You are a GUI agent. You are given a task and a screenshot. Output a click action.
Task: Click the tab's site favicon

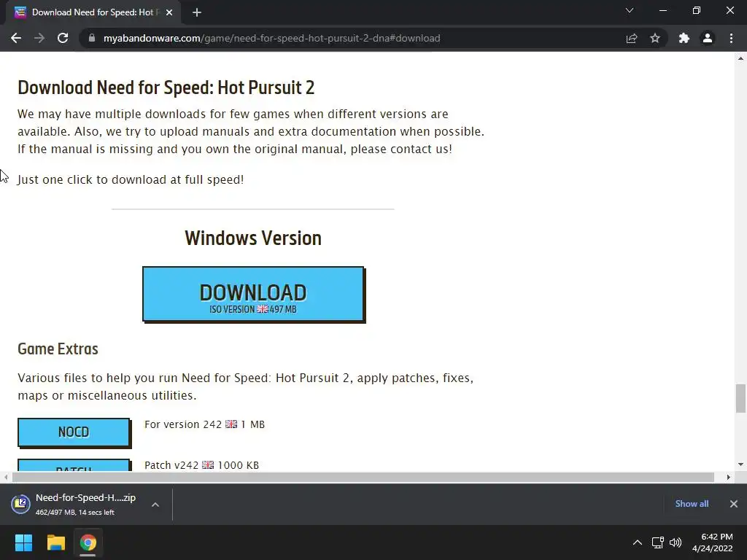point(20,12)
